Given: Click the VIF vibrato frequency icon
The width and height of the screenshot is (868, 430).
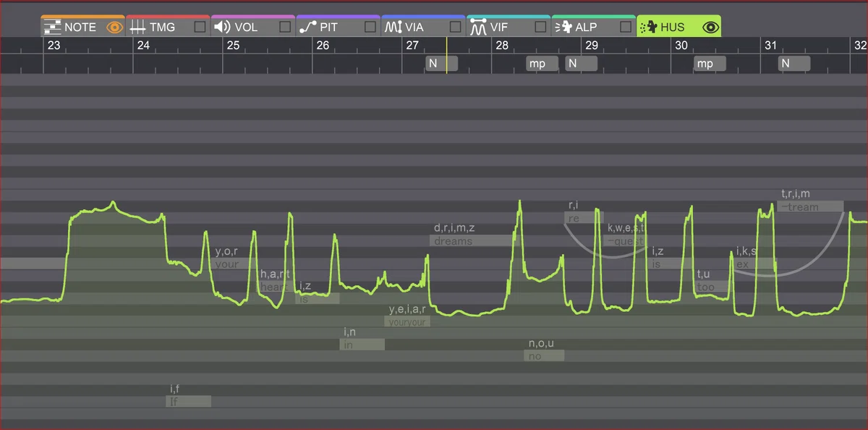Looking at the screenshot, I should pyautogui.click(x=478, y=28).
